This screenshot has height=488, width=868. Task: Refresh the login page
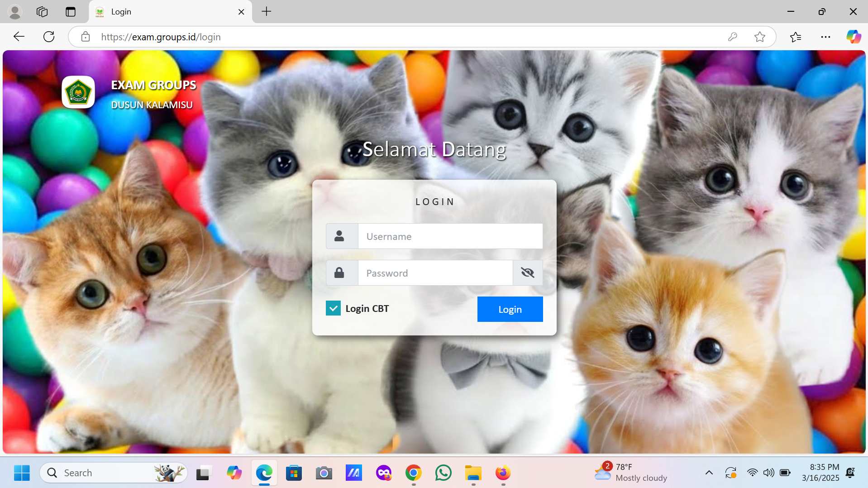pyautogui.click(x=49, y=37)
